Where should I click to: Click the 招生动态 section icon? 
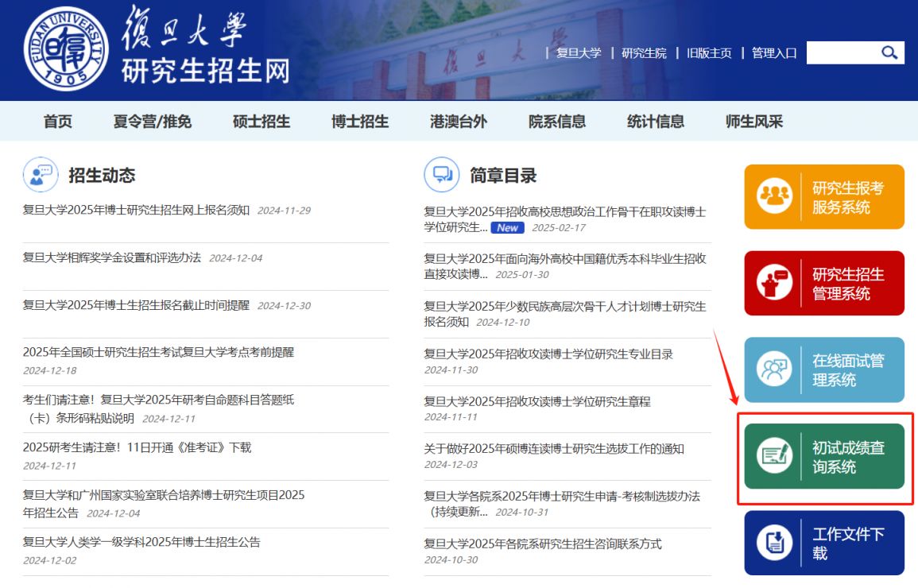41,174
